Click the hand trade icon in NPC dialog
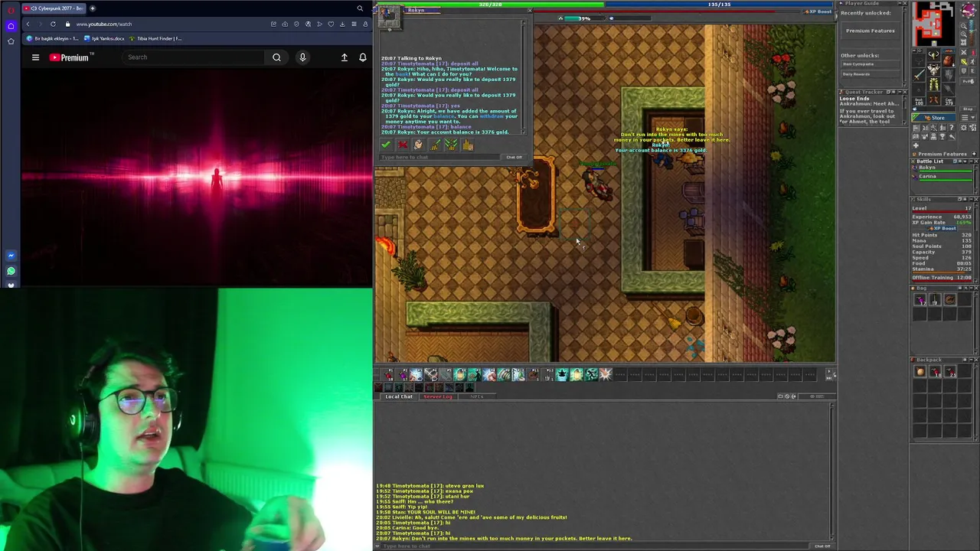Screen dimensions: 980x551 (418, 145)
